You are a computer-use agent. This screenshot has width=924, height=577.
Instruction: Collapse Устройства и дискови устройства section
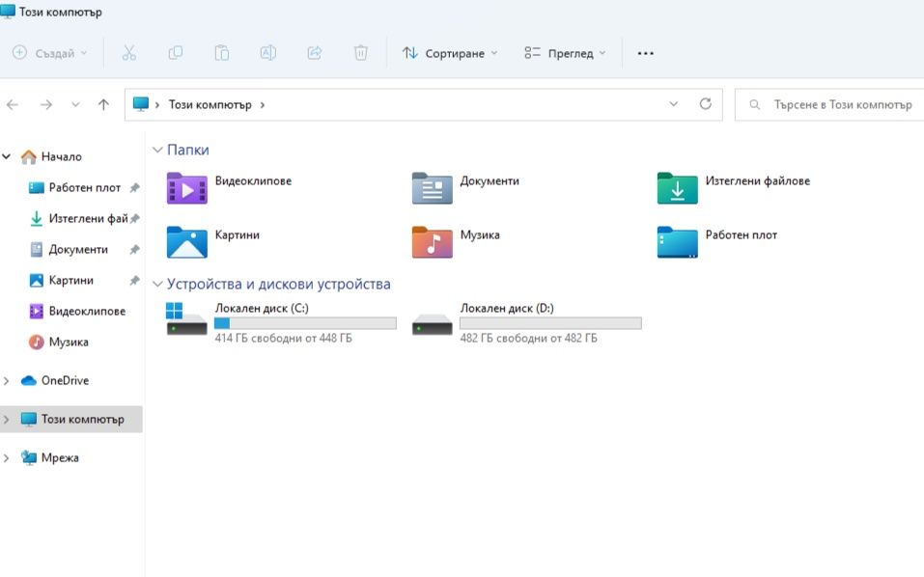(157, 285)
